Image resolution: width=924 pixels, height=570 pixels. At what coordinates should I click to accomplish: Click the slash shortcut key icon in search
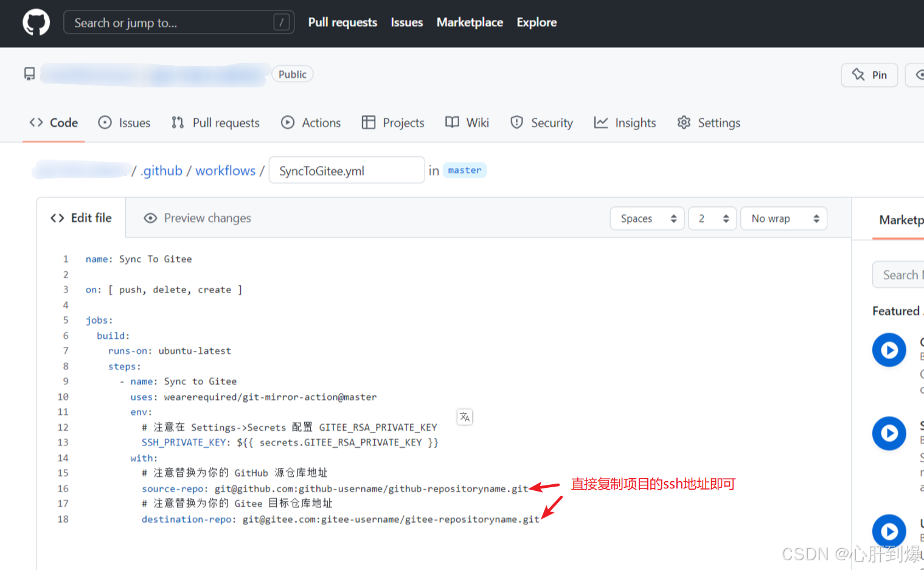coord(281,23)
